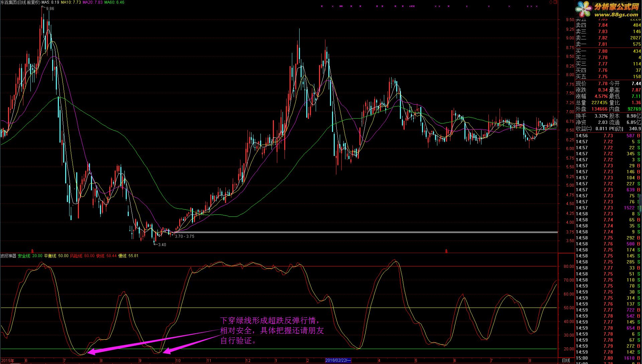Click the 买二 bid row at 7.78
Viewport: 642px width, 364px height.
point(608,57)
